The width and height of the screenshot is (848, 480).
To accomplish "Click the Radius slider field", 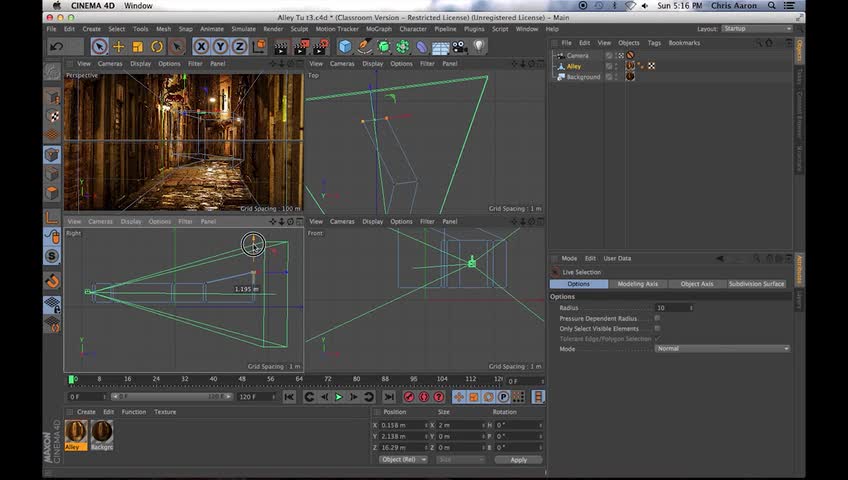I will [x=674, y=308].
